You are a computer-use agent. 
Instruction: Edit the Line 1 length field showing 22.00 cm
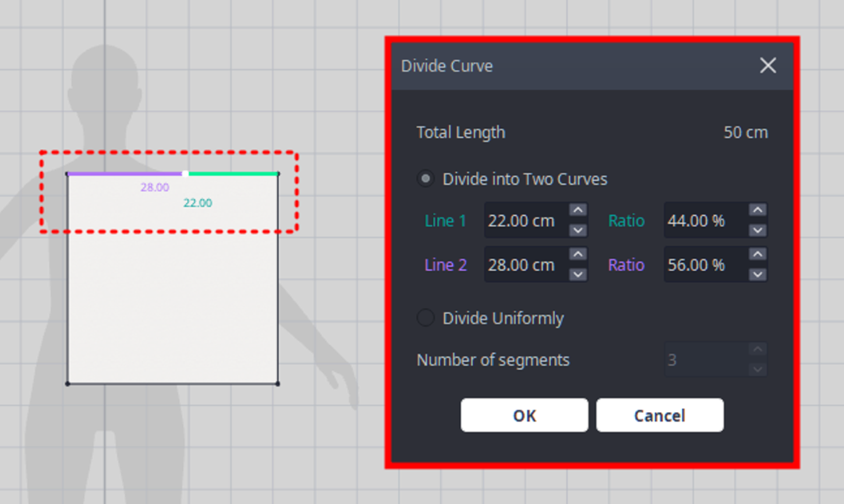524,220
